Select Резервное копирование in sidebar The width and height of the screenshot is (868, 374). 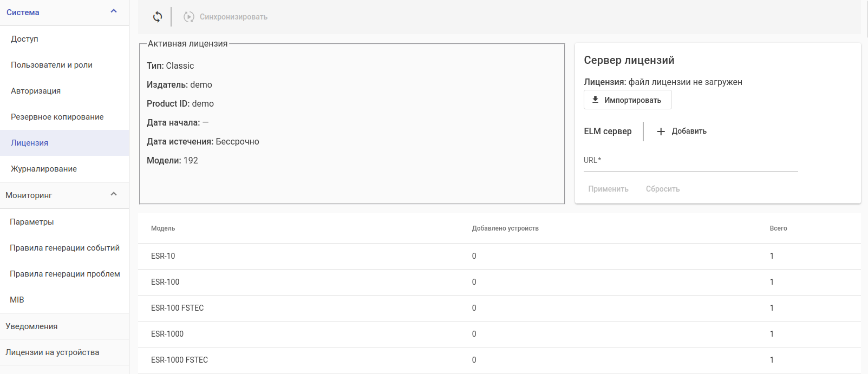click(57, 117)
